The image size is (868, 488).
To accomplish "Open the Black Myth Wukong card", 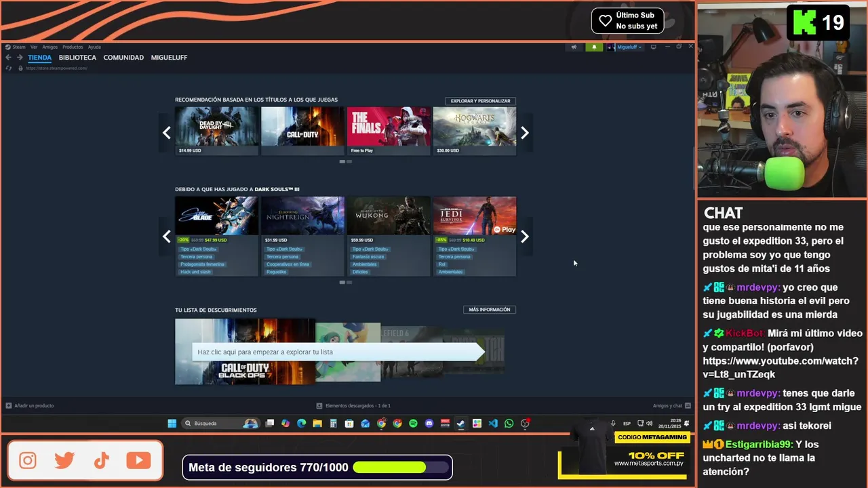I will point(389,237).
